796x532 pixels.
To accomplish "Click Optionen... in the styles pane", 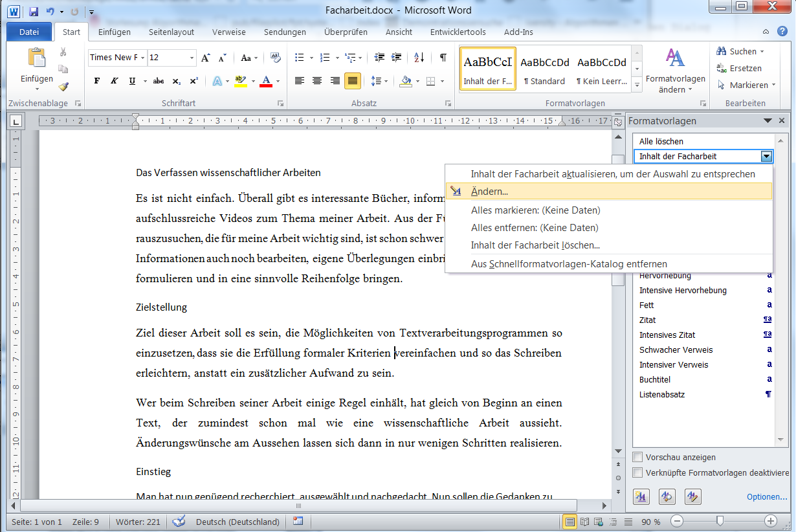I will point(767,497).
